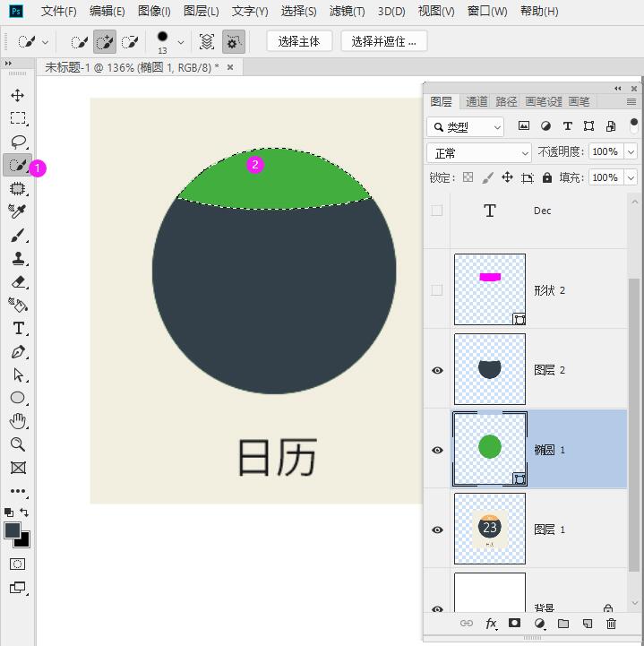Image resolution: width=644 pixels, height=646 pixels.
Task: Click the delete layer trash icon
Action: (x=611, y=624)
